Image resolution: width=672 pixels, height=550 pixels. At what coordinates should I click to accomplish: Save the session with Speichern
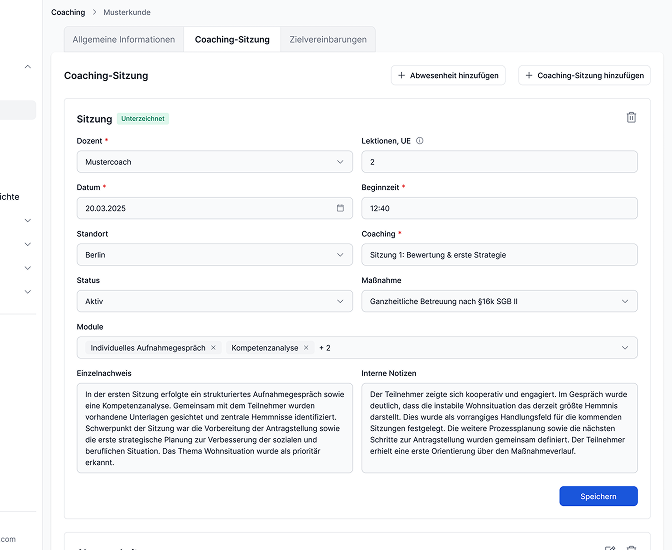click(x=598, y=496)
